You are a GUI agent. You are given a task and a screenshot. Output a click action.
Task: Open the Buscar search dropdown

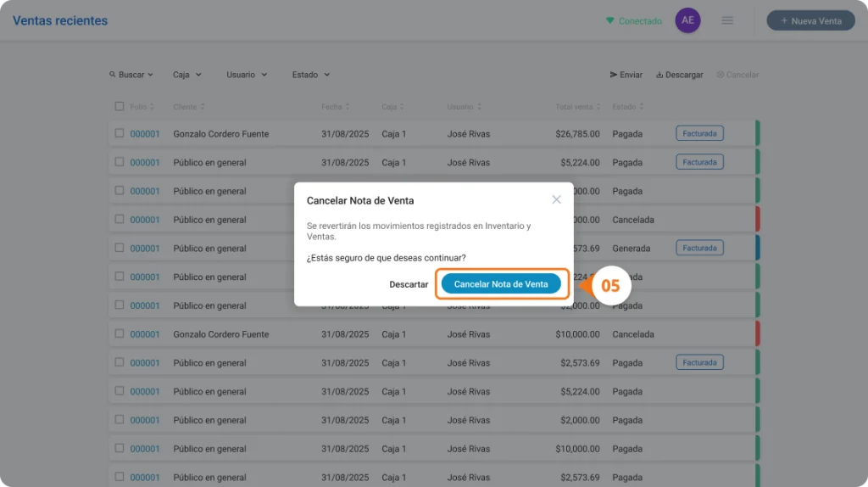point(131,75)
